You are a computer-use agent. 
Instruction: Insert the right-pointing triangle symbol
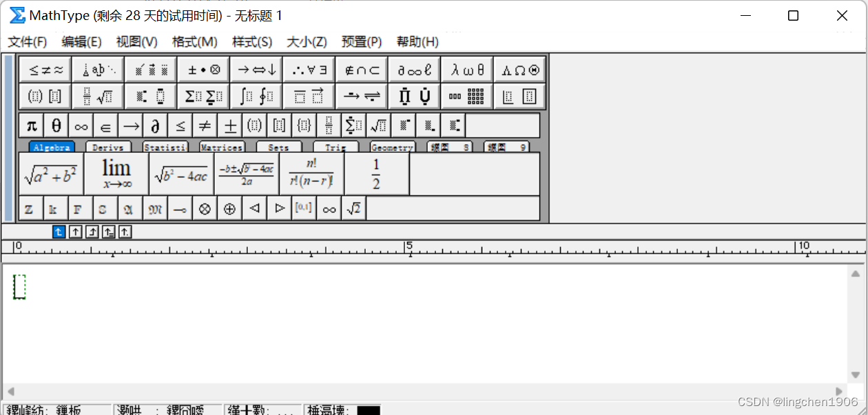click(279, 208)
